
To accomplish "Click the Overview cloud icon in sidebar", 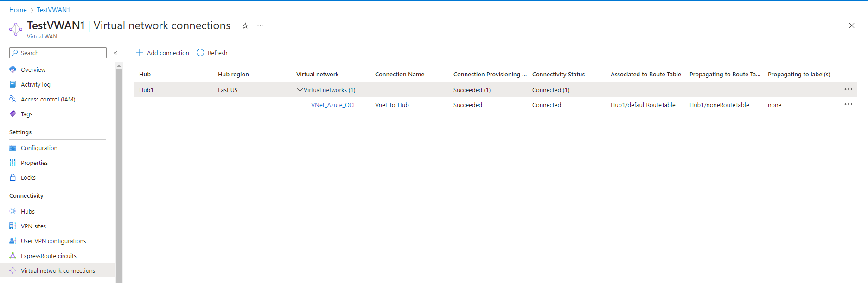I will (13, 69).
